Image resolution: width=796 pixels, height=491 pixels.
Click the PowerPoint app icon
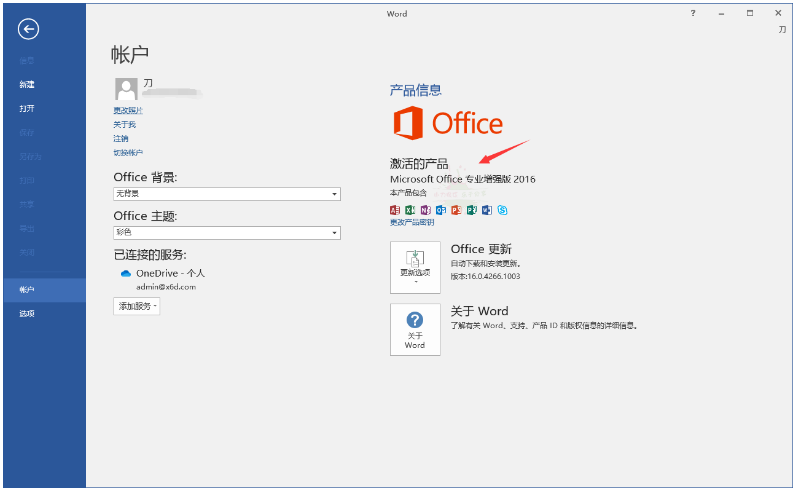coord(456,210)
